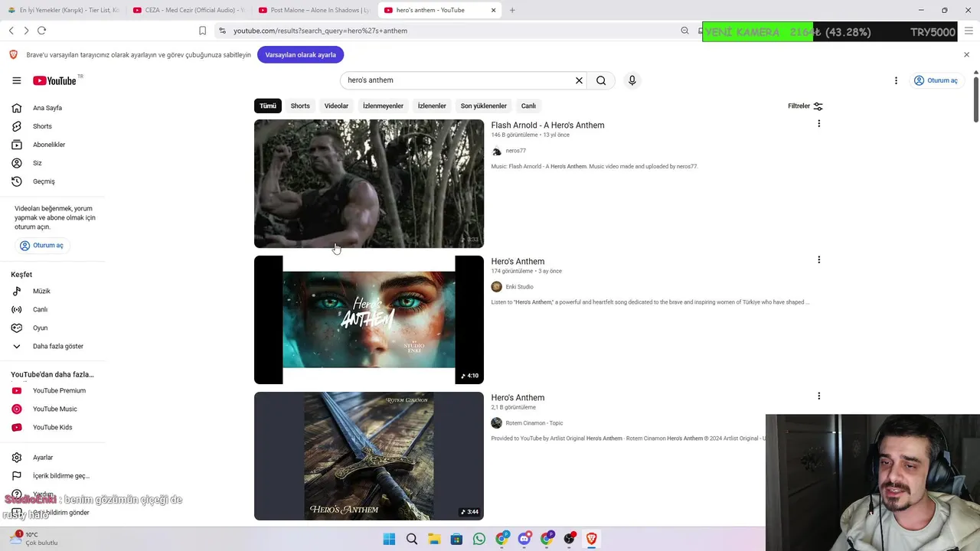Click the neros77 channel avatar

[496, 151]
